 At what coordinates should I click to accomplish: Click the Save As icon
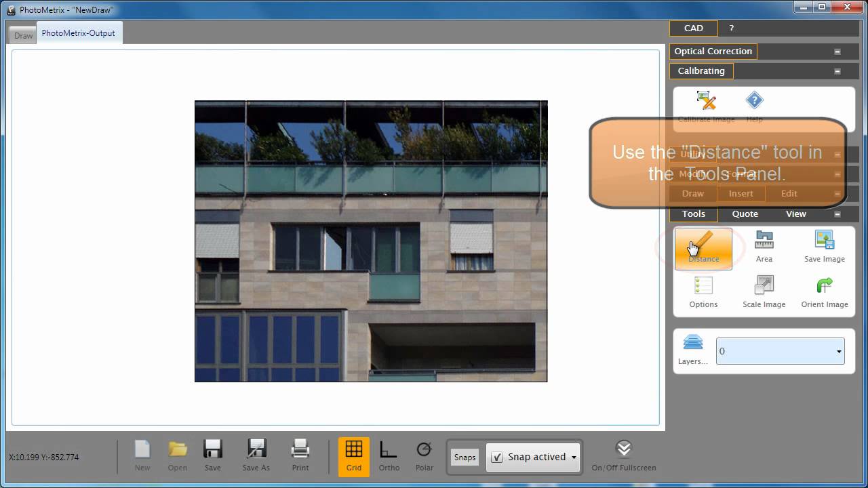(x=256, y=455)
